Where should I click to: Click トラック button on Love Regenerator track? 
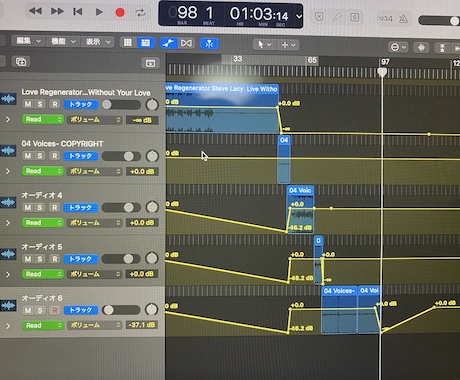click(x=81, y=105)
